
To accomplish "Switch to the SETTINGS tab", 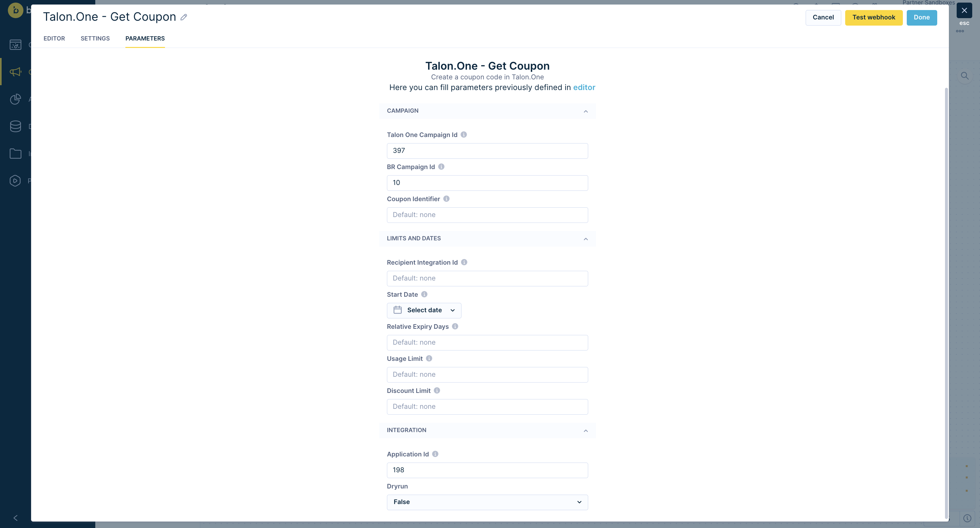I will 95,38.
